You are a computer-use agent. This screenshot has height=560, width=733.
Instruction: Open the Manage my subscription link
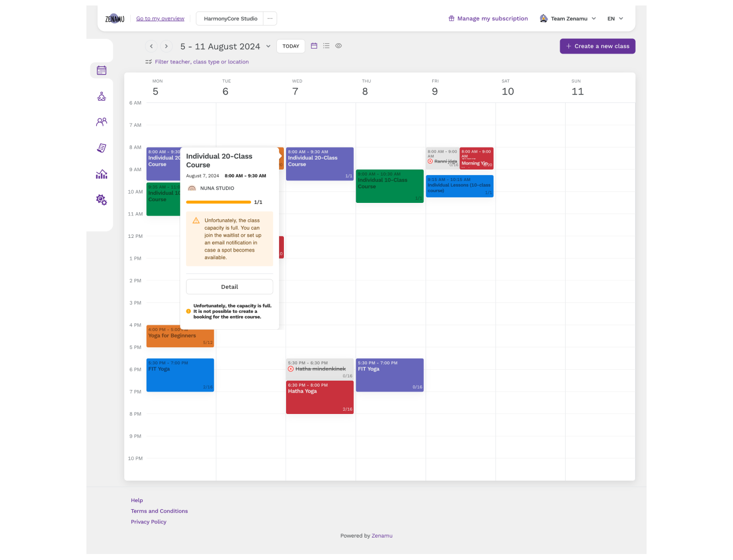[488, 19]
